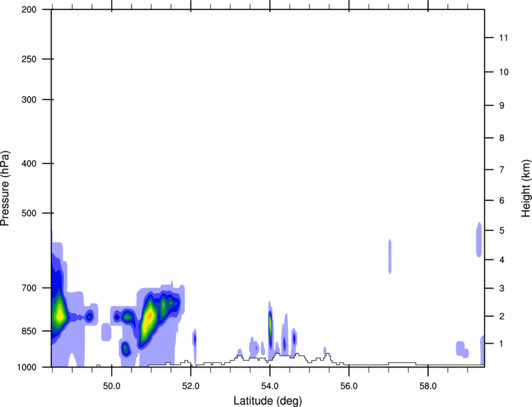Click the 50.0 latitude tick label

pos(111,386)
